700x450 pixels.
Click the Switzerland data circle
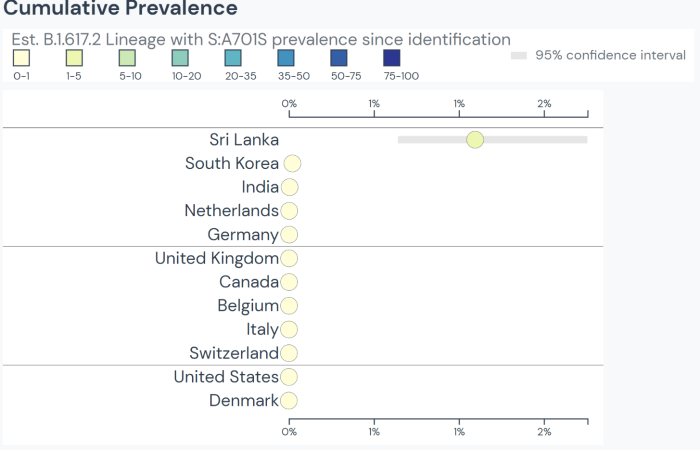pos(290,353)
